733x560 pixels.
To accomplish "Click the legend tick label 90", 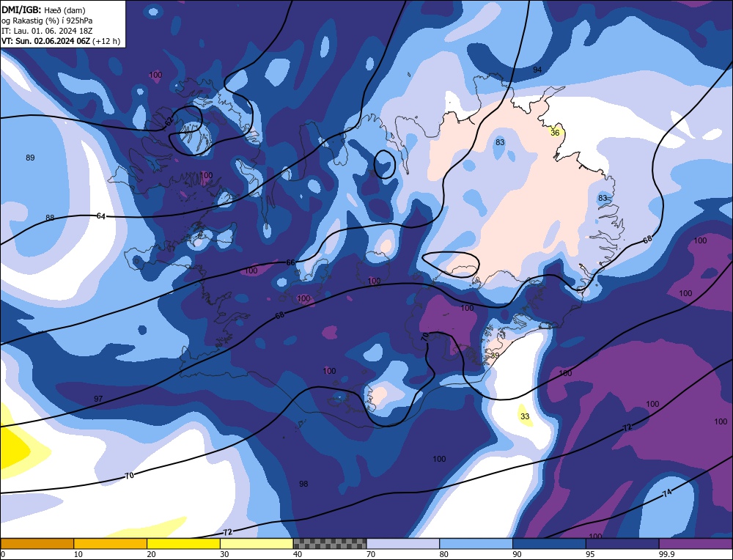I will pos(517,554).
